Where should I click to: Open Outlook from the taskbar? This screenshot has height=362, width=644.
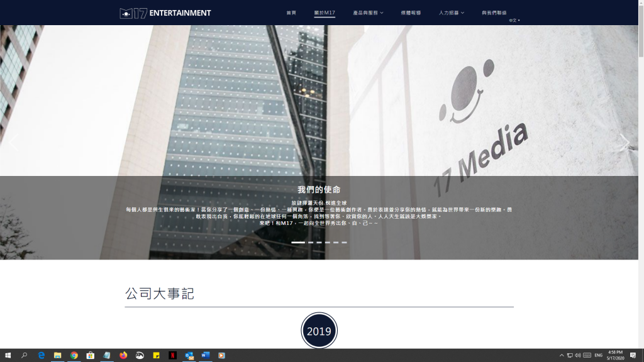click(189, 355)
